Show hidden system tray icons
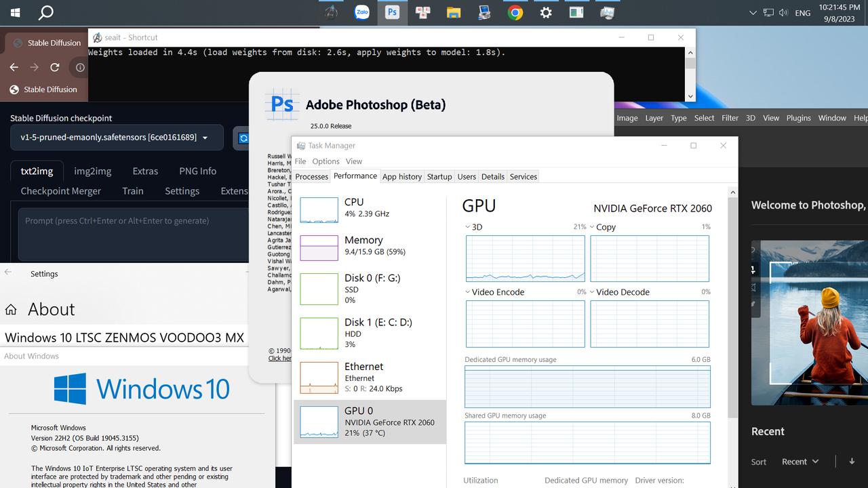The height and width of the screenshot is (488, 868). click(x=753, y=13)
